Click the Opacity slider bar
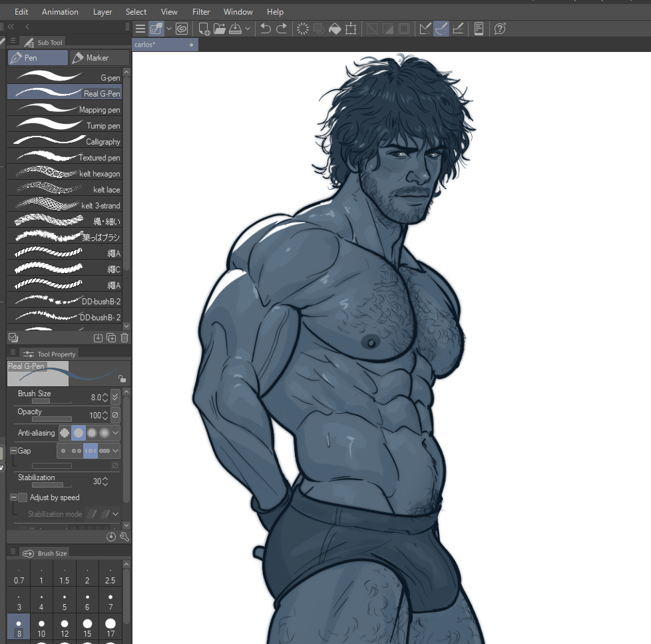Image resolution: width=651 pixels, height=644 pixels. pyautogui.click(x=52, y=419)
